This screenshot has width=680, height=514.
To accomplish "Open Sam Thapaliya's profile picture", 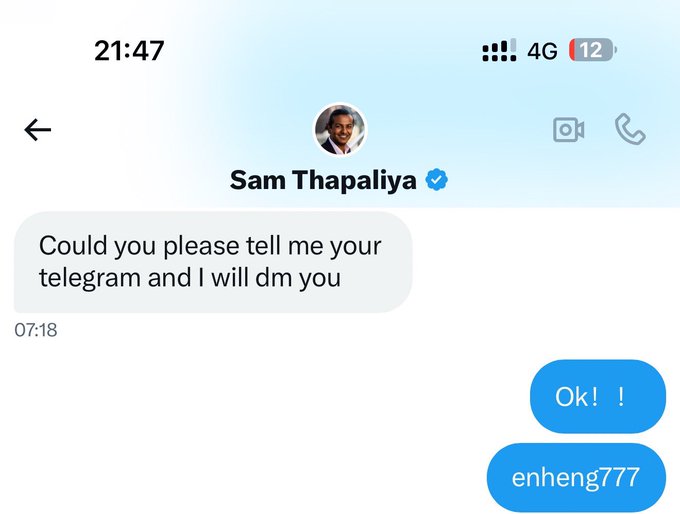I will tap(340, 130).
